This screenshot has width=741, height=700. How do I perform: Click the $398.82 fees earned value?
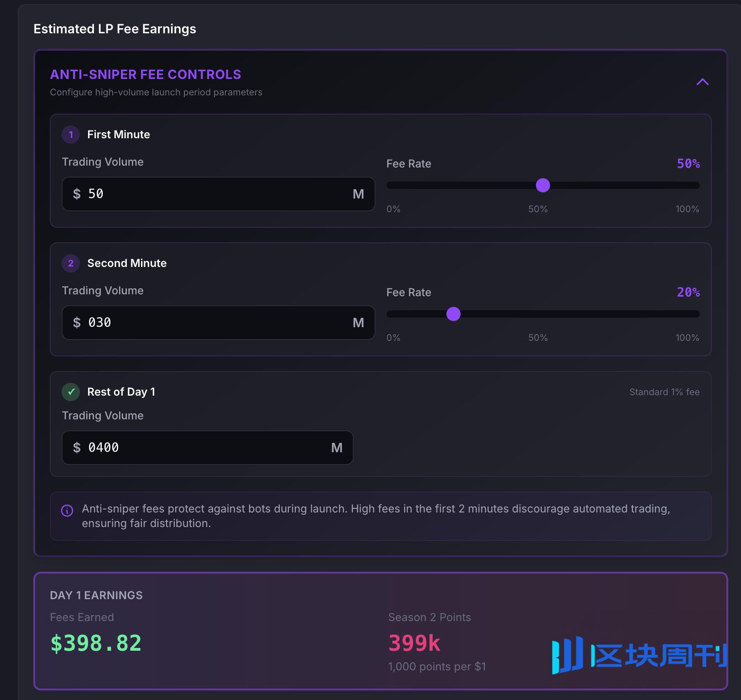point(96,643)
